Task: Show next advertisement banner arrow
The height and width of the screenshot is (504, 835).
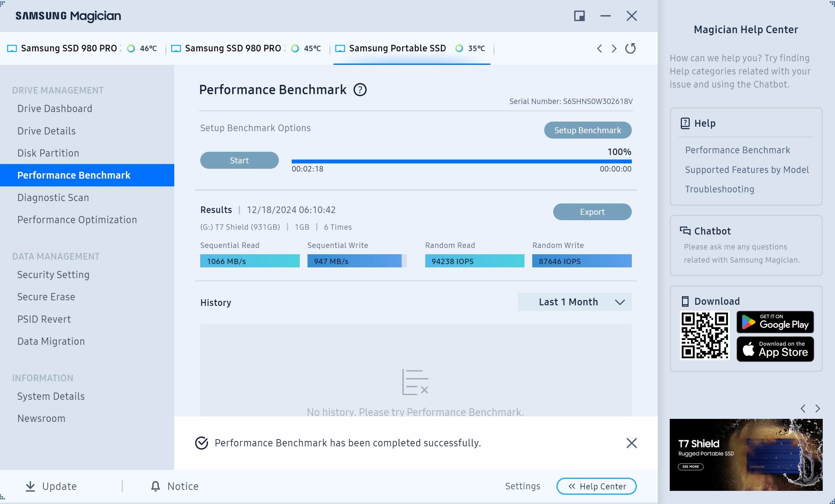Action: point(817,408)
